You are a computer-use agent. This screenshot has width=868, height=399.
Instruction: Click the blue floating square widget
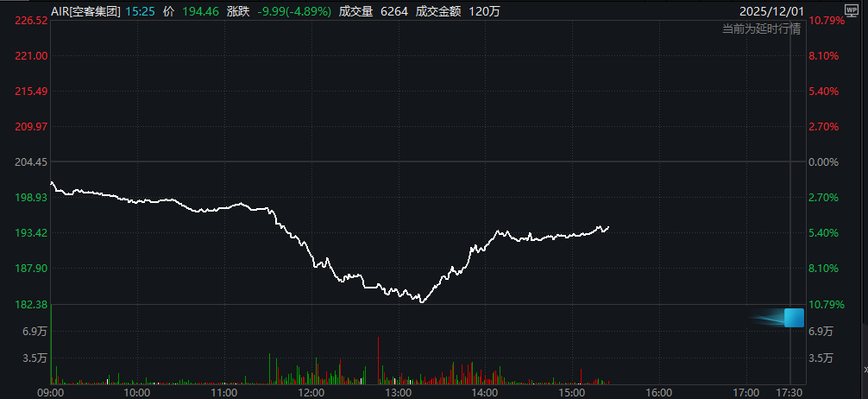click(794, 318)
